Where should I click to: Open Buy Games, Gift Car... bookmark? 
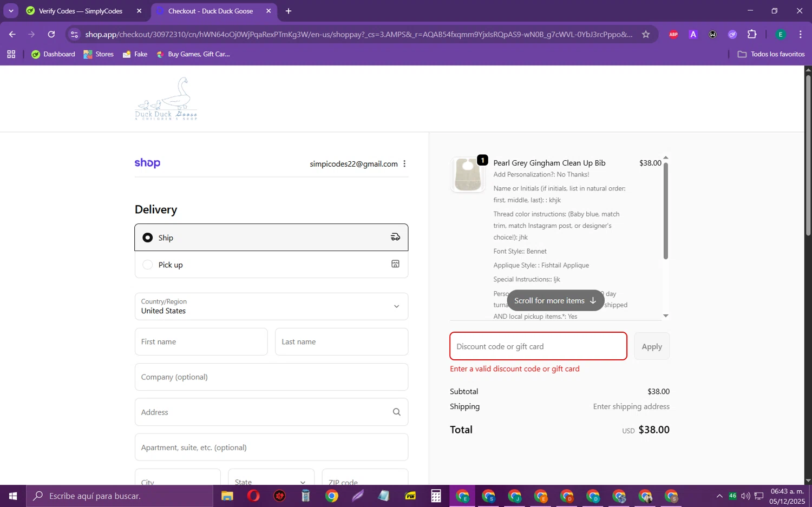pos(193,54)
